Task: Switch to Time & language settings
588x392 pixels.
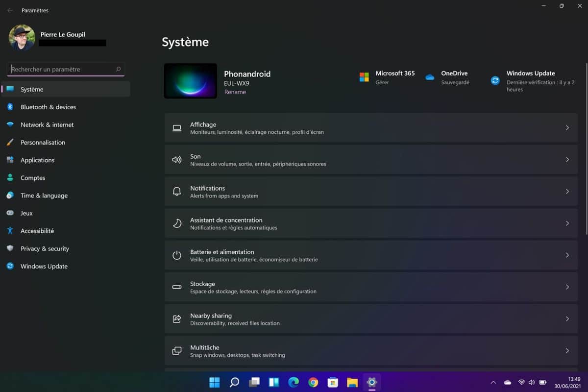Action: (66, 196)
